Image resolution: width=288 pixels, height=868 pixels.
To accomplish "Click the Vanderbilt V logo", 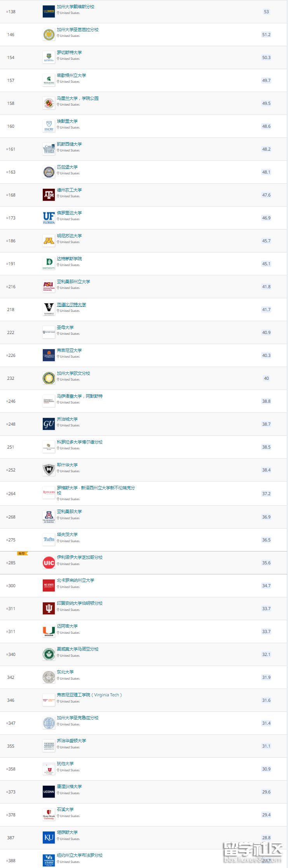I will (49, 310).
